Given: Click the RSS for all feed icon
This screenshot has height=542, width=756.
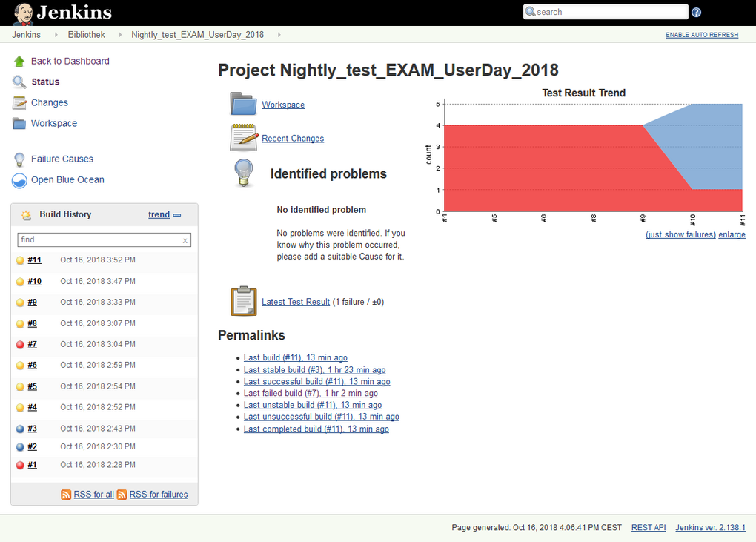Looking at the screenshot, I should [x=66, y=495].
